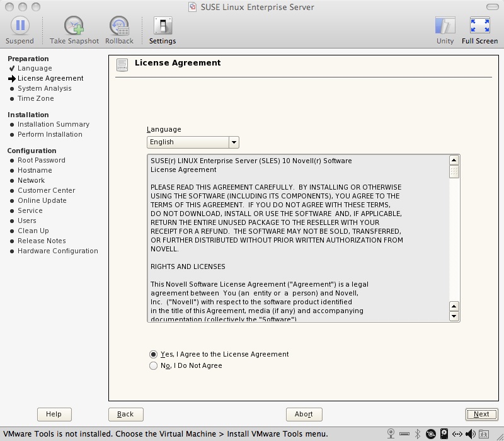Click the window resize grip corner
This screenshot has height=441, width=504.
(499, 436)
